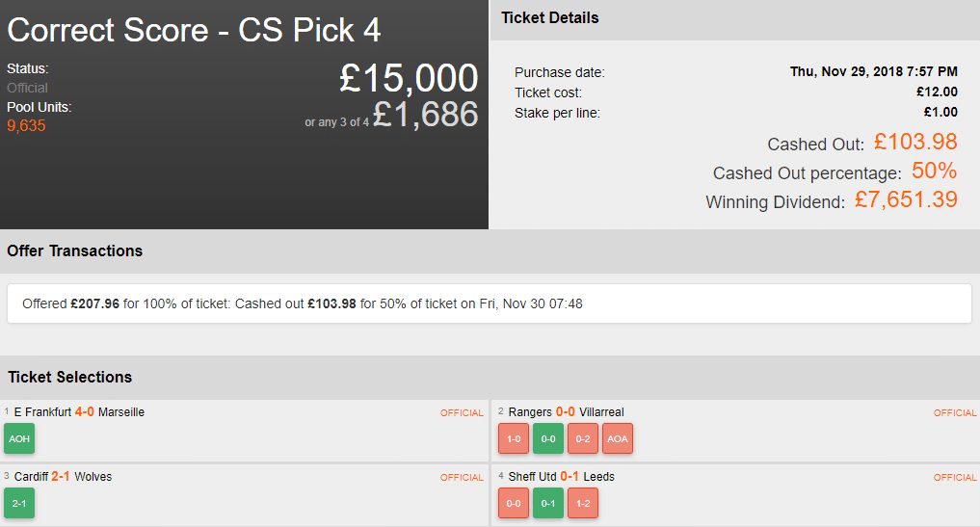Toggle the Ticket Selections section header
Viewport: 980px width, 527px height.
(x=69, y=377)
